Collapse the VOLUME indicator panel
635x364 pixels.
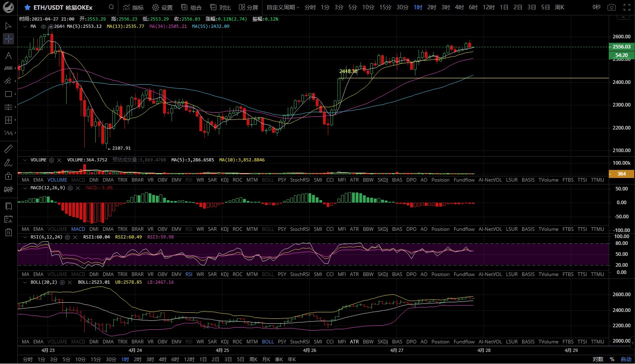(25, 160)
